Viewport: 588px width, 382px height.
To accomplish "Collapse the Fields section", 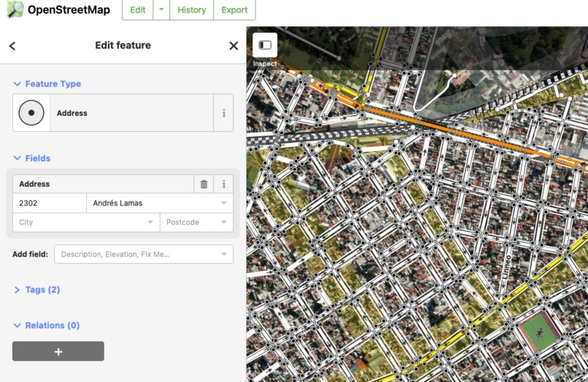I will tap(32, 158).
